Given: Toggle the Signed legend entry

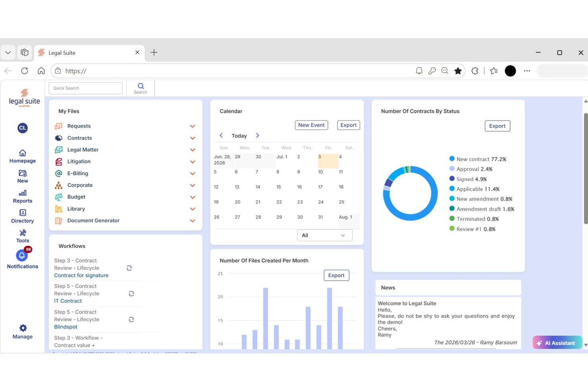Looking at the screenshot, I should click(x=468, y=179).
